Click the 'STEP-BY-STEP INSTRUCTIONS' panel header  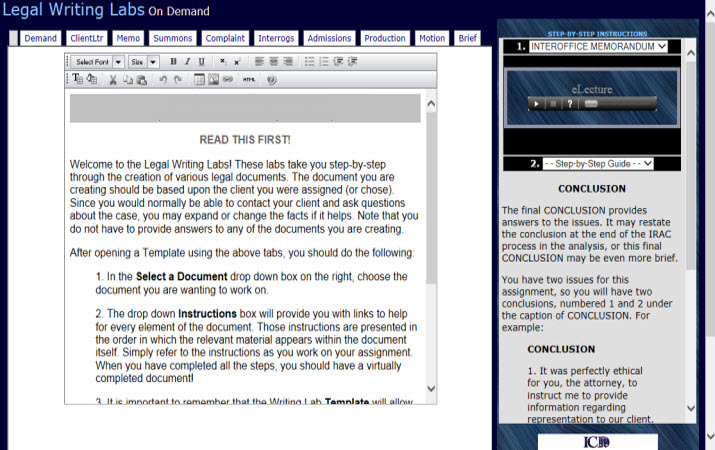[597, 34]
